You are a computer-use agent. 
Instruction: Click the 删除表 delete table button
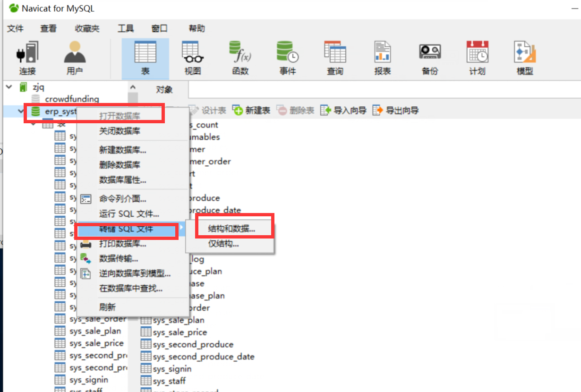tap(295, 111)
